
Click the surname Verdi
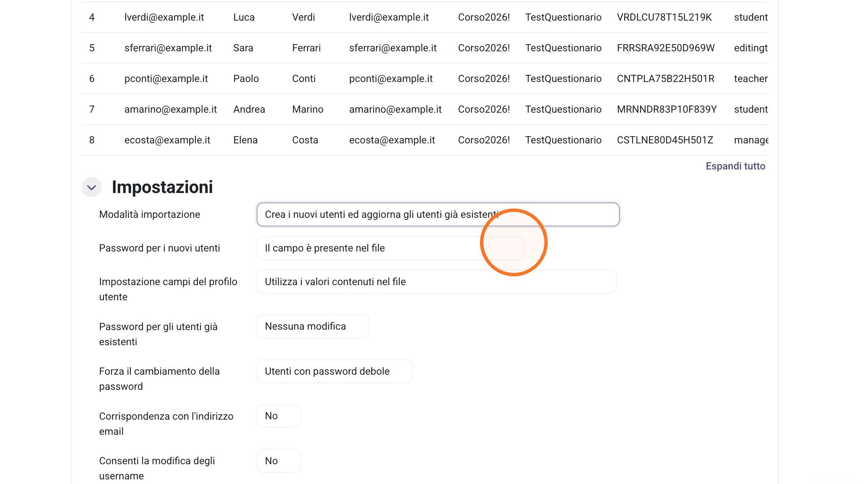(x=303, y=17)
